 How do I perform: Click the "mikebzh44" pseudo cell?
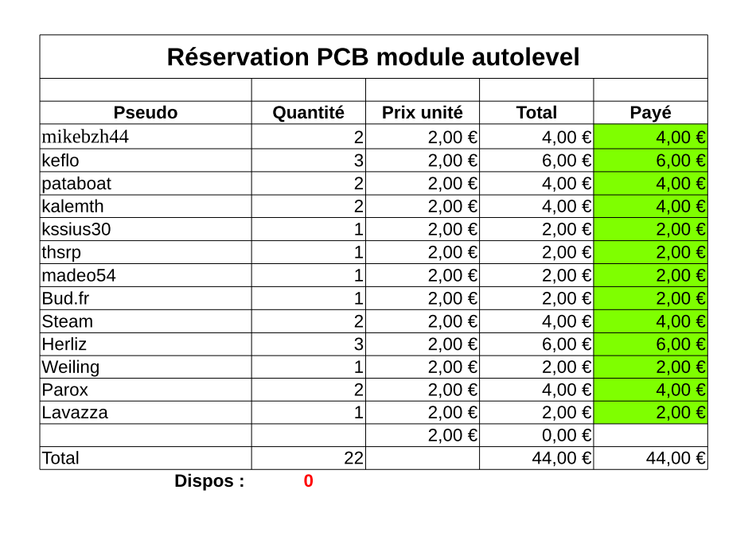point(146,137)
